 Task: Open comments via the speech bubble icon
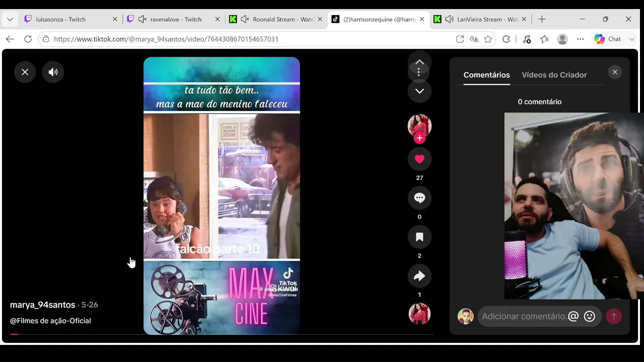coord(420,198)
